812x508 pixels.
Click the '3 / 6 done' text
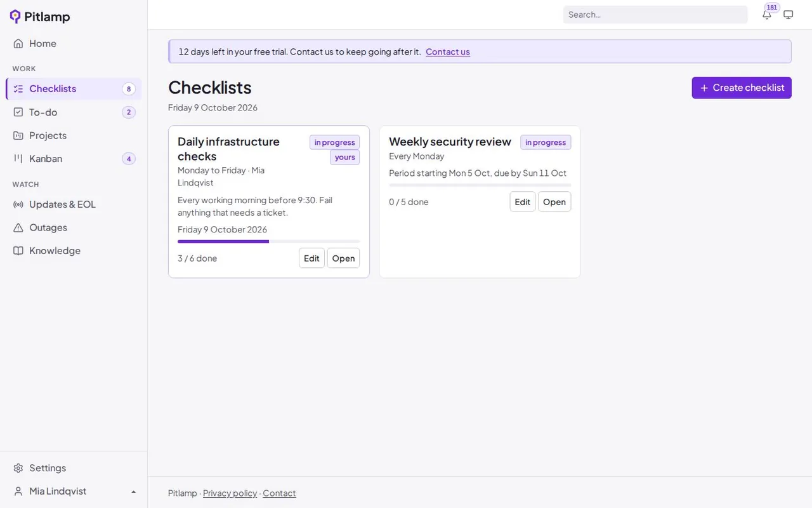tap(197, 258)
